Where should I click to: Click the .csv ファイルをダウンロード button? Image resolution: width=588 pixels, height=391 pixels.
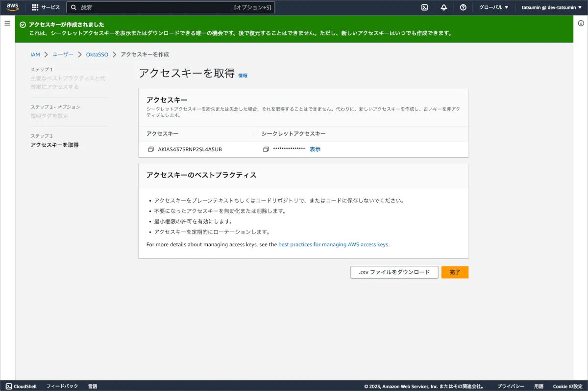[394, 272]
